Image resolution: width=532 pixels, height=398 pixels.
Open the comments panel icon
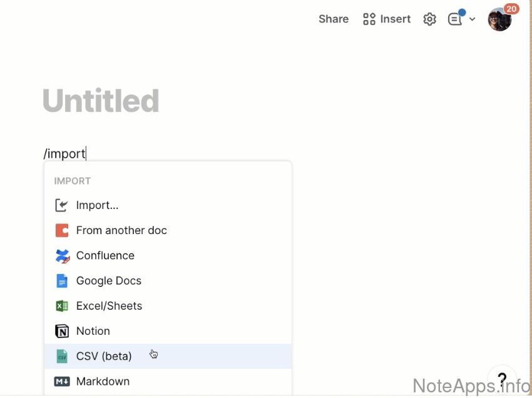tap(455, 19)
